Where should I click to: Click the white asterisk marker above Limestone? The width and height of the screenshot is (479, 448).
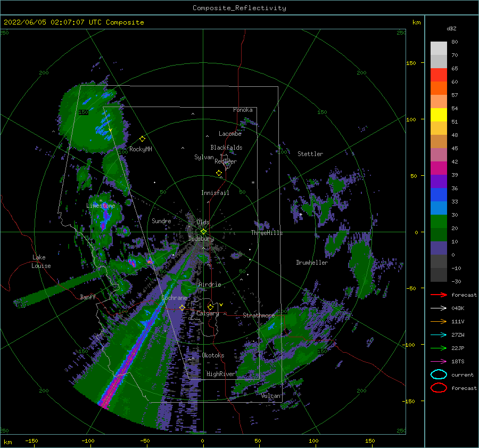coord(101,201)
